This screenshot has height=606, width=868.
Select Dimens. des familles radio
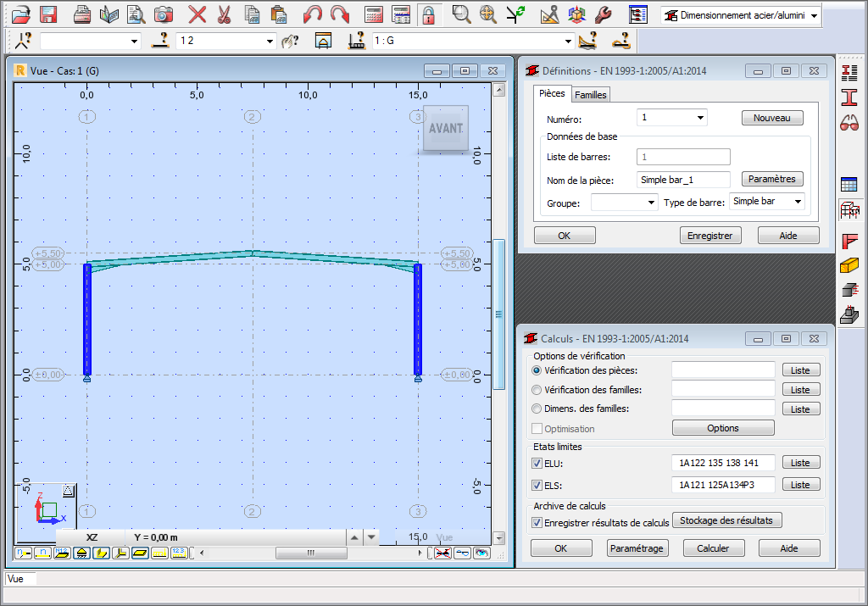[537, 409]
